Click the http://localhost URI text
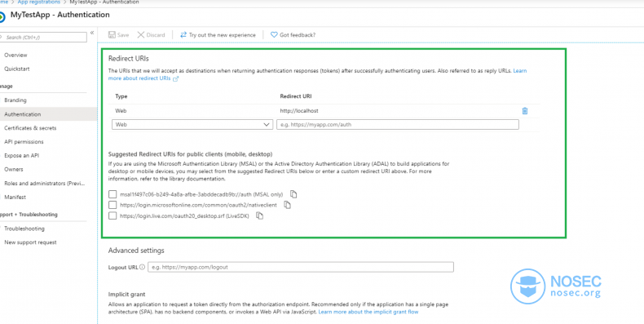The image size is (644, 324). 299,111
